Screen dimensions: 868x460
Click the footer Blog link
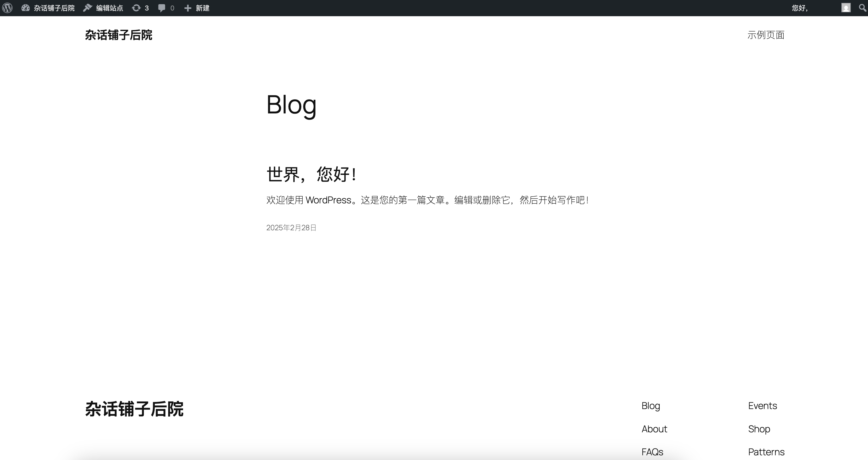[650, 406]
